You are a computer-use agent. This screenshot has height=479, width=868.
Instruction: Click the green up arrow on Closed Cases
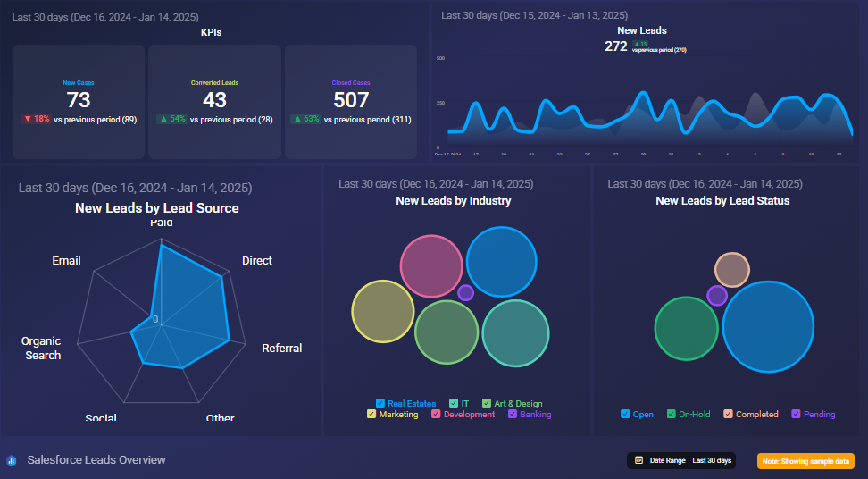click(x=299, y=119)
